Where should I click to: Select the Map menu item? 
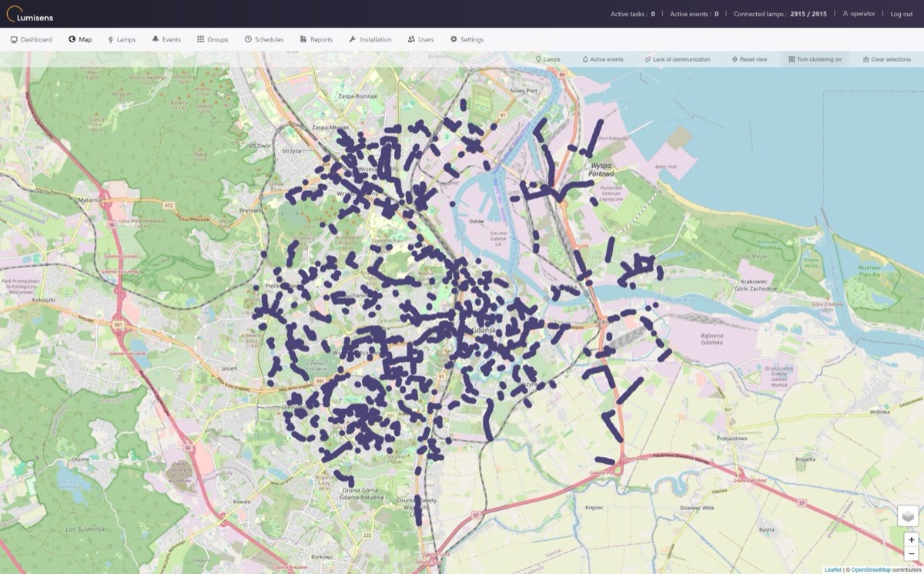(80, 39)
